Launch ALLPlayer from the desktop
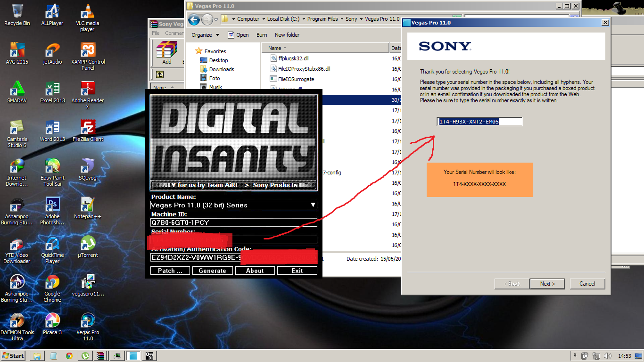The height and width of the screenshot is (362, 644). (x=52, y=15)
